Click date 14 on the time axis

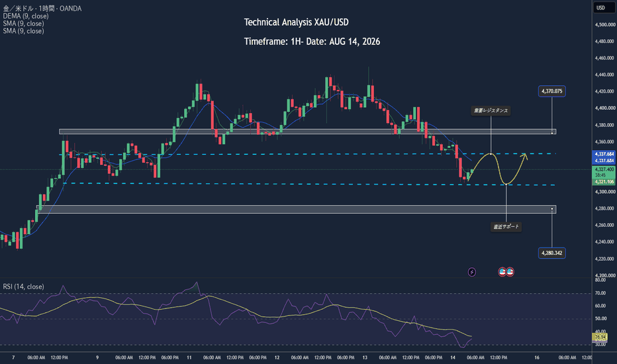pyautogui.click(x=453, y=357)
